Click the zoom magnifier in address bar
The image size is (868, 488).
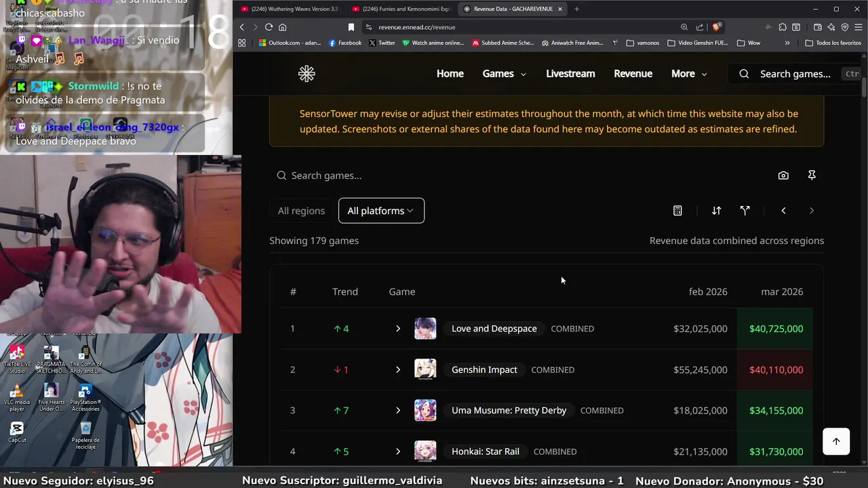[684, 27]
